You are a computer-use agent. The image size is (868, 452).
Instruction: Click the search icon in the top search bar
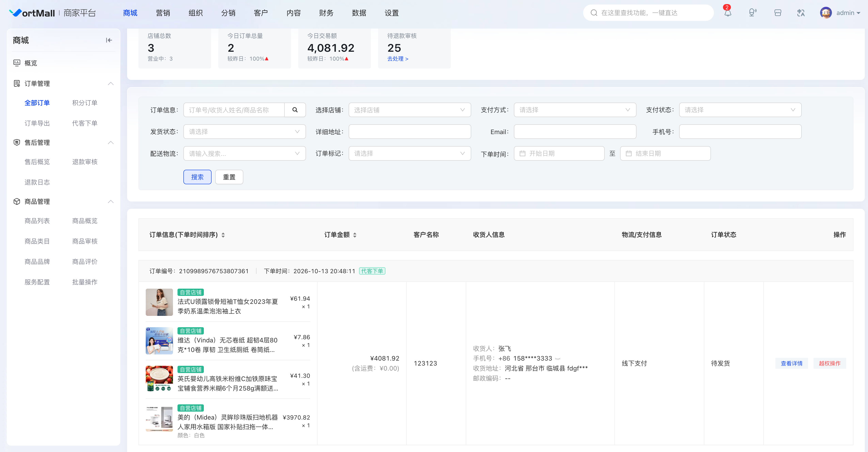pos(594,13)
